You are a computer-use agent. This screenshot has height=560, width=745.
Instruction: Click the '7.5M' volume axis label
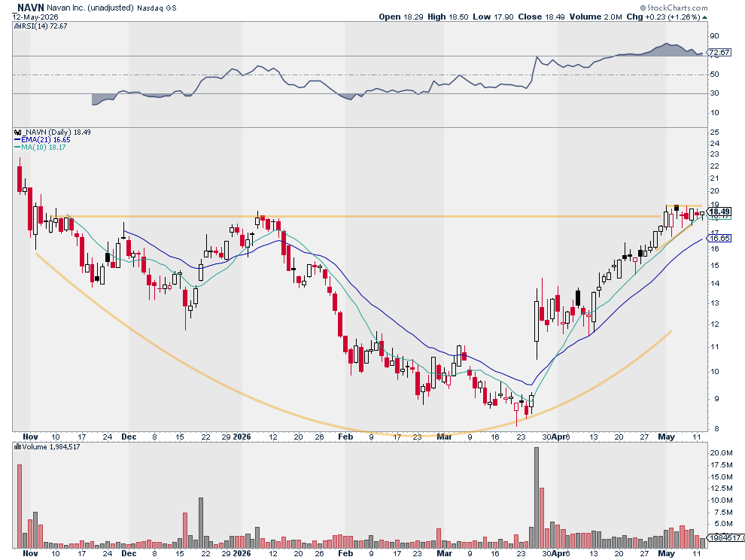722,513
